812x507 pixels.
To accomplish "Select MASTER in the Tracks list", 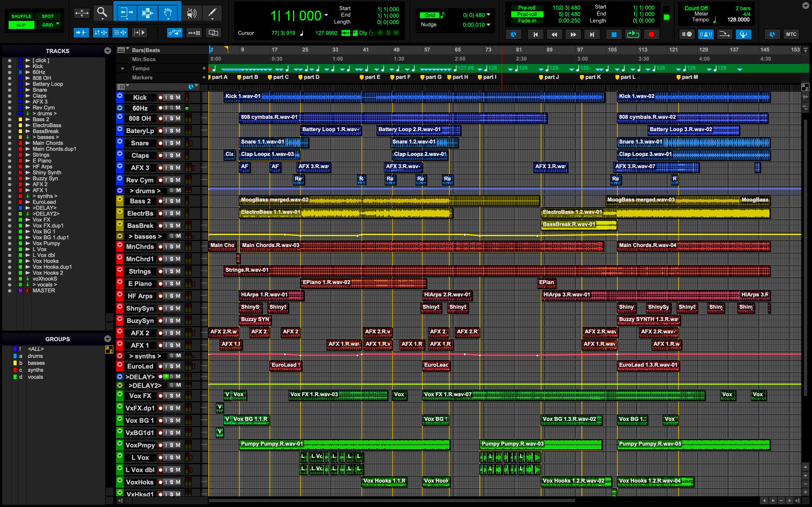I will tap(44, 290).
